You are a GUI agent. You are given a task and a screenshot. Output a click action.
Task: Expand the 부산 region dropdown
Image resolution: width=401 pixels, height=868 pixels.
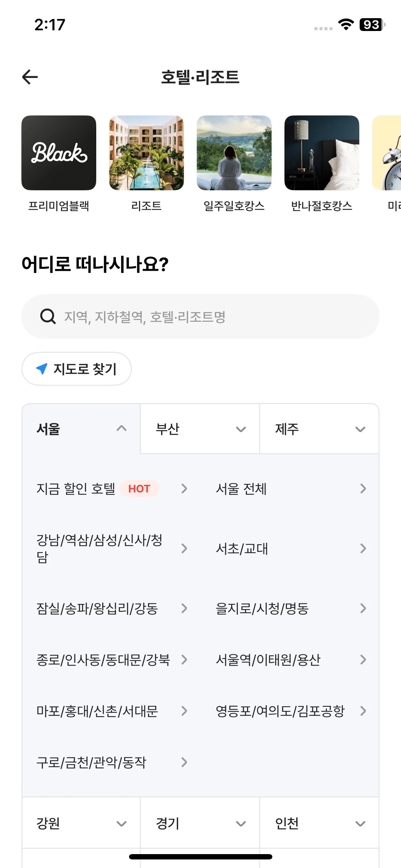tap(200, 429)
